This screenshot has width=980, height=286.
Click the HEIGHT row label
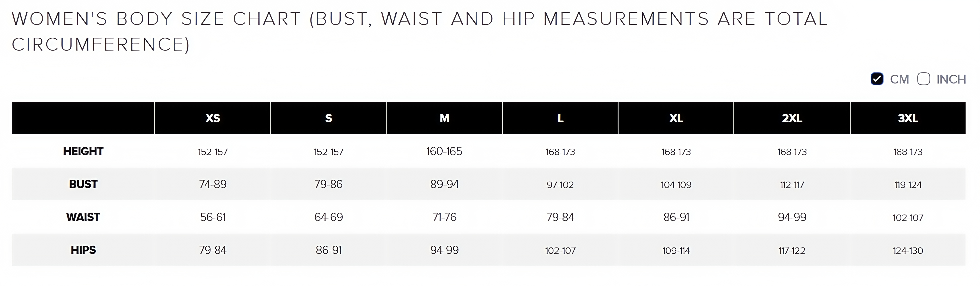83,151
